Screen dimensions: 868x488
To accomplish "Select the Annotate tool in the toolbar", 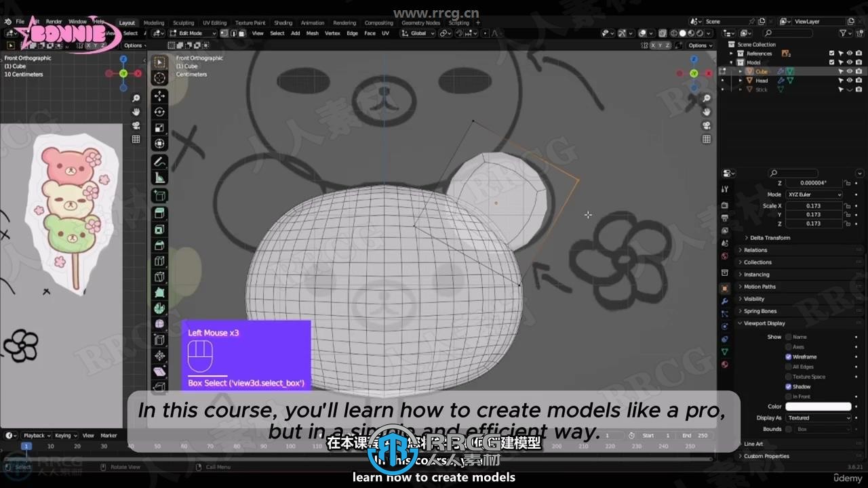I will pos(159,162).
